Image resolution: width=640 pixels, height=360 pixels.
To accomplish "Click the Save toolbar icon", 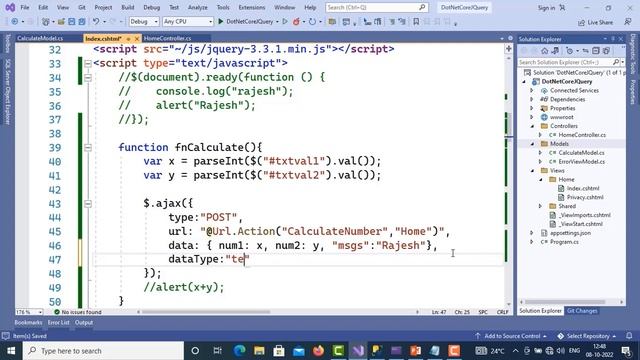I will (72, 22).
